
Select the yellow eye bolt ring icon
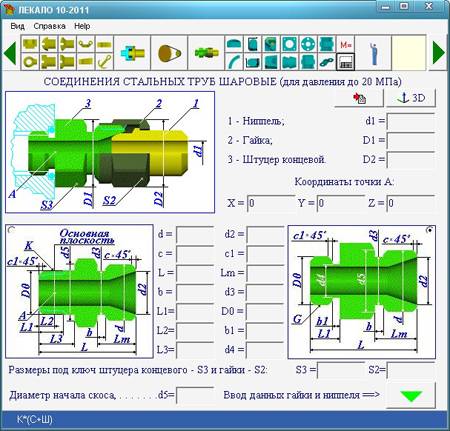(30, 61)
